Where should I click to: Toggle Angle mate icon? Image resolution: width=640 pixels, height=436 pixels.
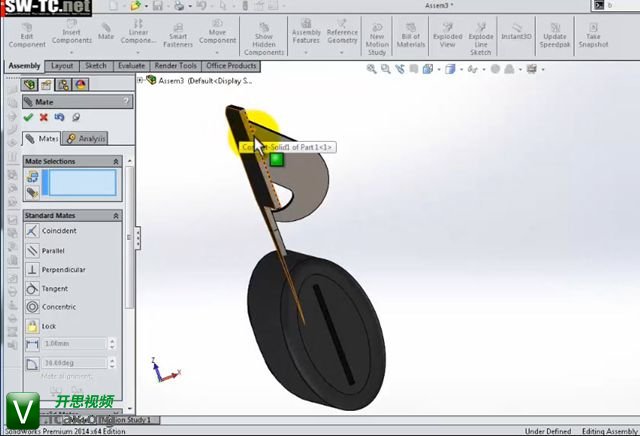point(32,363)
